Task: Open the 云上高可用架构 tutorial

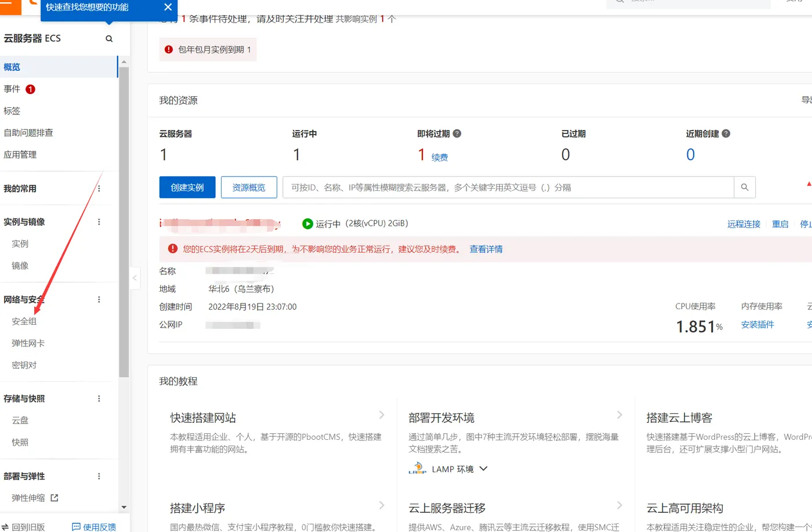Action: pyautogui.click(x=685, y=508)
